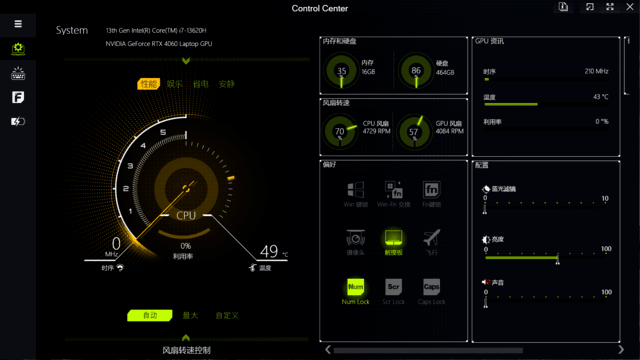Click the GPU 时序 clock bar
Screen dimensions: 640x360
(546, 79)
